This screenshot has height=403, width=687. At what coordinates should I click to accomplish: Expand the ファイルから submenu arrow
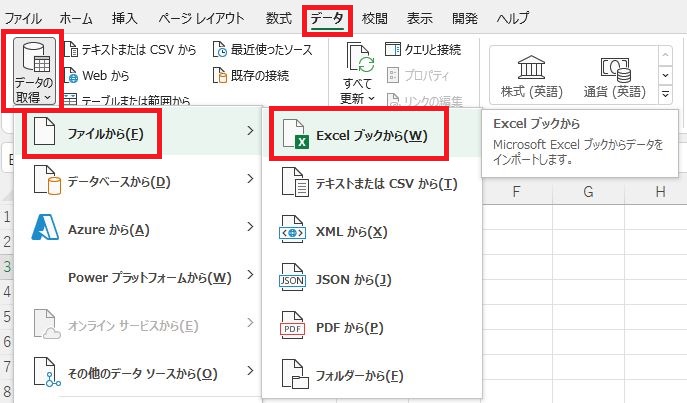pos(249,133)
